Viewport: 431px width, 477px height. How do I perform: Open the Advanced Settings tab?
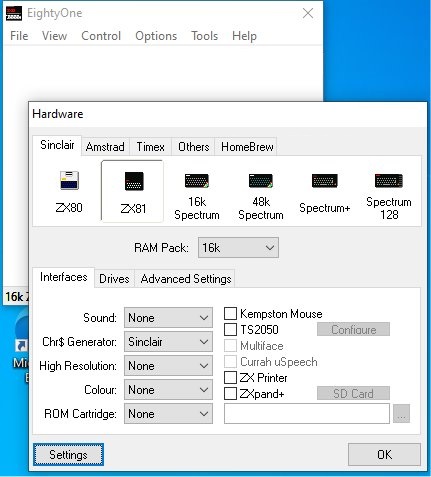186,279
